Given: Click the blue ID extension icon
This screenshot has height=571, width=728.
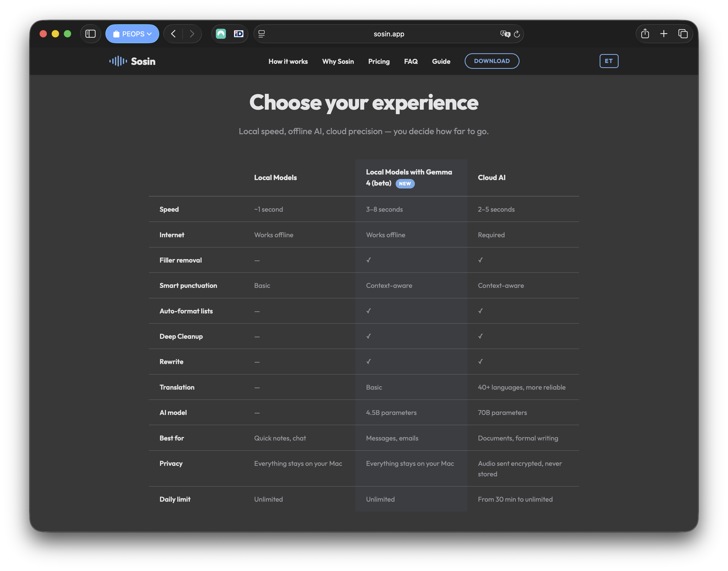Looking at the screenshot, I should point(239,34).
